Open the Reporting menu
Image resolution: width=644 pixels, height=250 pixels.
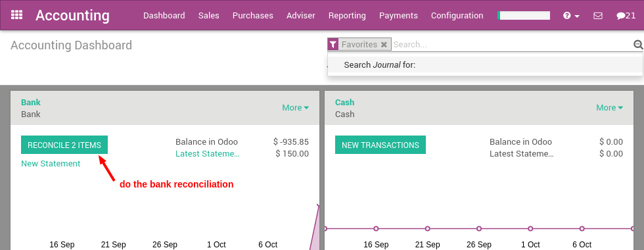pos(347,16)
